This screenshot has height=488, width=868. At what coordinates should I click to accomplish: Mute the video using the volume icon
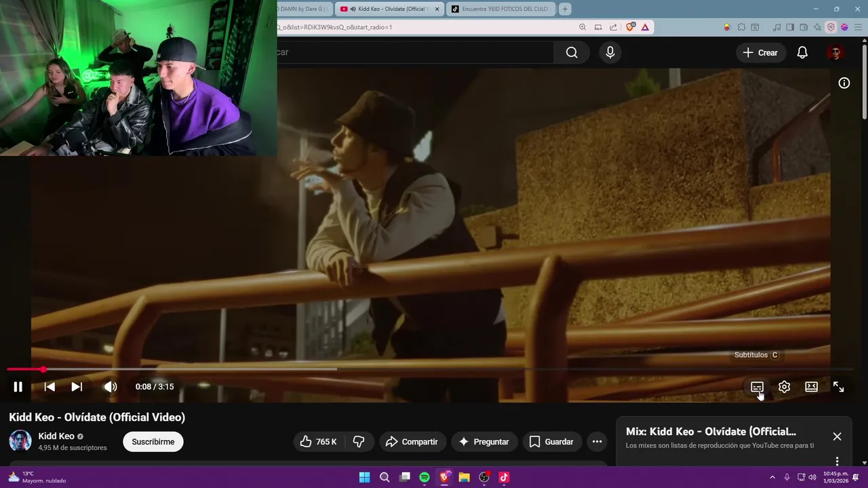(x=110, y=387)
